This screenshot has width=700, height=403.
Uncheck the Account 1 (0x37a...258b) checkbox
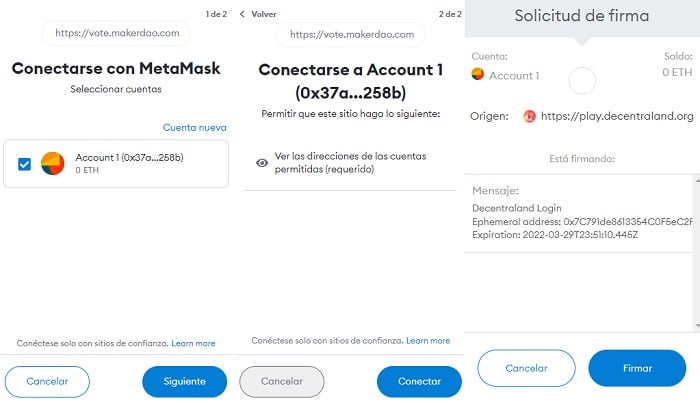pos(25,164)
